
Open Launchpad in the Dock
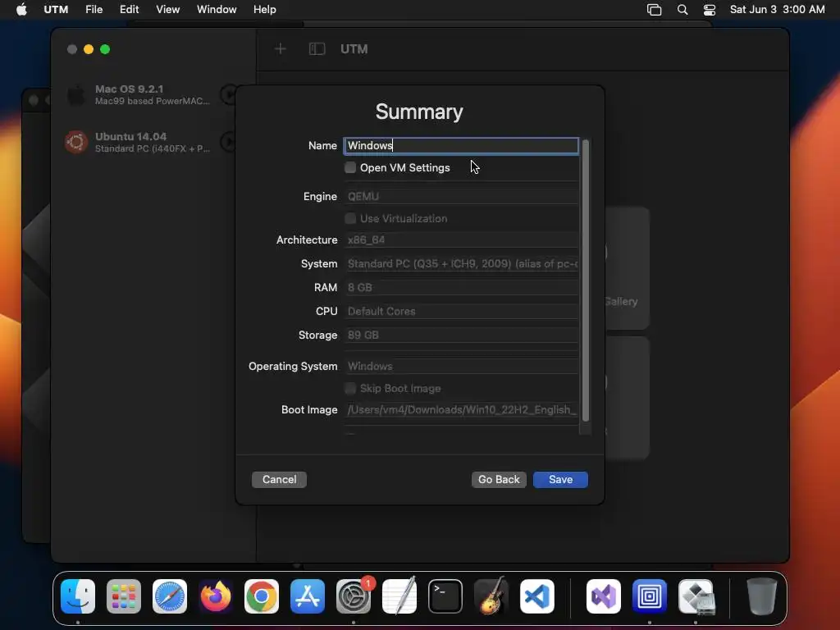coord(124,596)
